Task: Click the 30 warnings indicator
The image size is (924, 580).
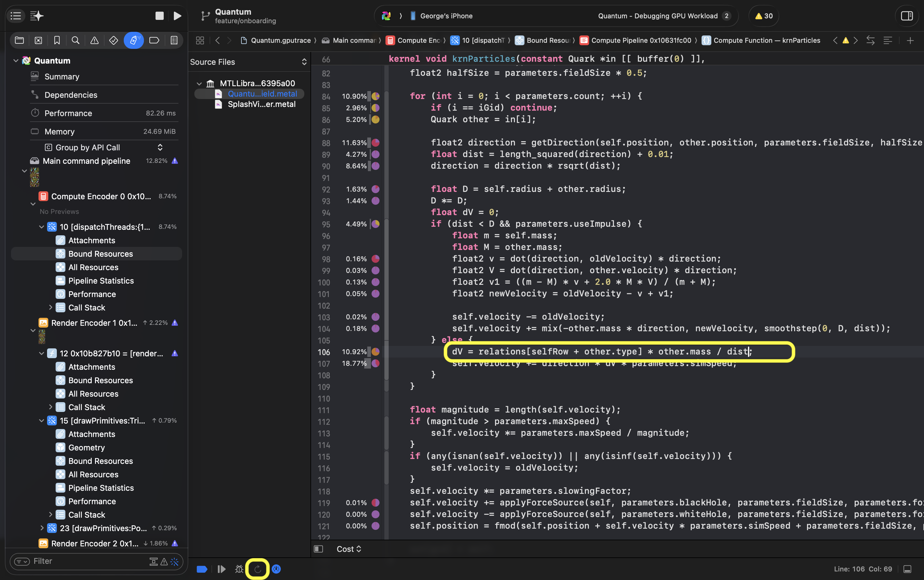Action: click(x=764, y=16)
